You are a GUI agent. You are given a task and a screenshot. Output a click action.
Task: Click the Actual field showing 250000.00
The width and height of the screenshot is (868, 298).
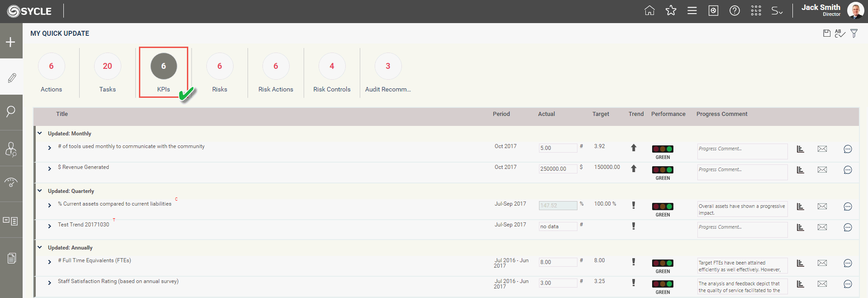[x=558, y=169]
